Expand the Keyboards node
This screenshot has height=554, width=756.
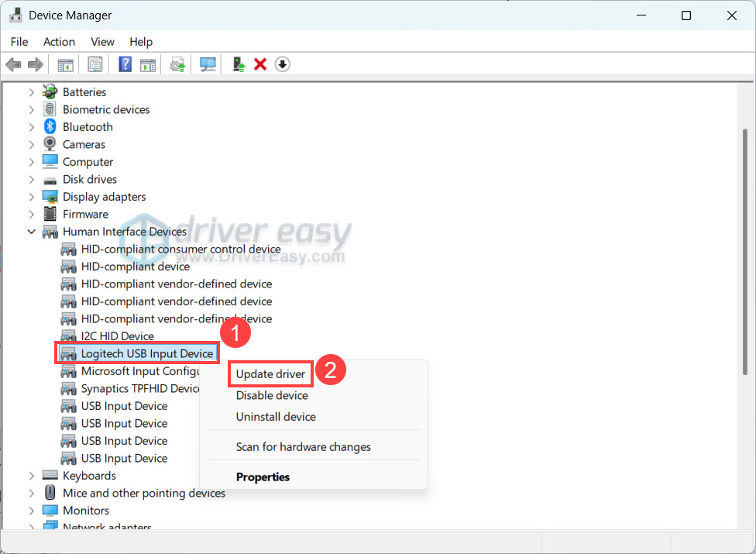[31, 476]
